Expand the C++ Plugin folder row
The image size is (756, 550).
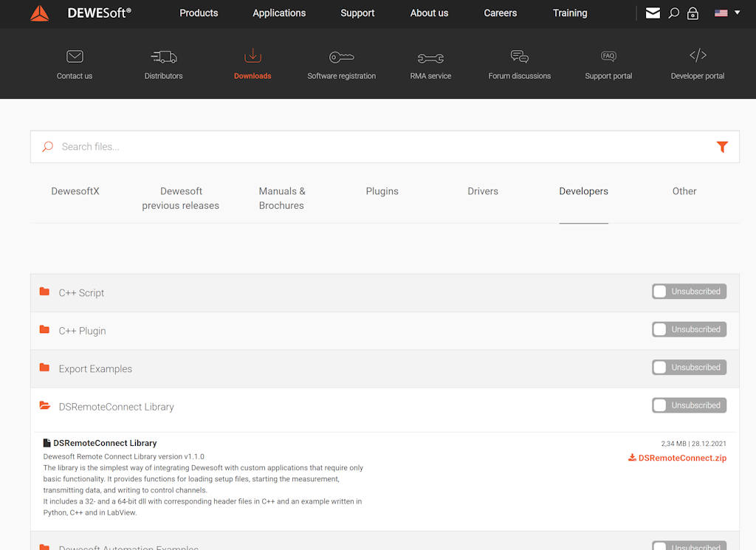pos(385,331)
